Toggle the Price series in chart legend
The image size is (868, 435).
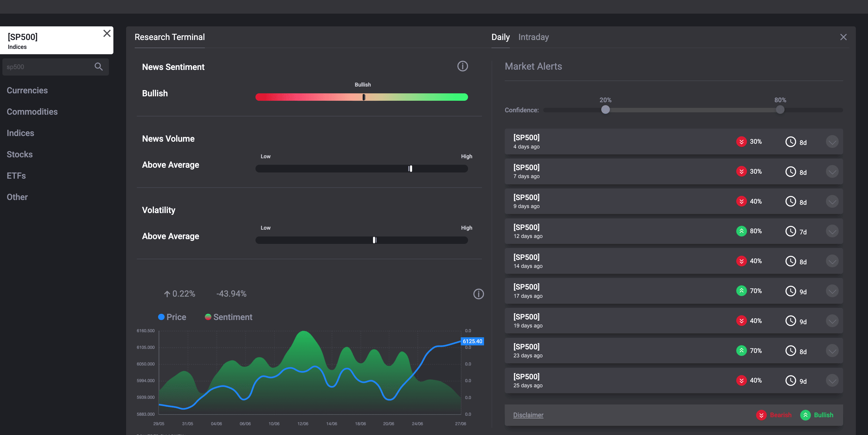click(172, 317)
